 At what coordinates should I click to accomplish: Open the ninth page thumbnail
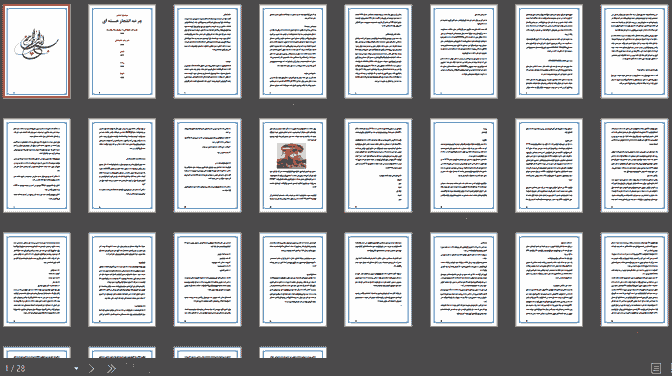pyautogui.click(x=37, y=165)
